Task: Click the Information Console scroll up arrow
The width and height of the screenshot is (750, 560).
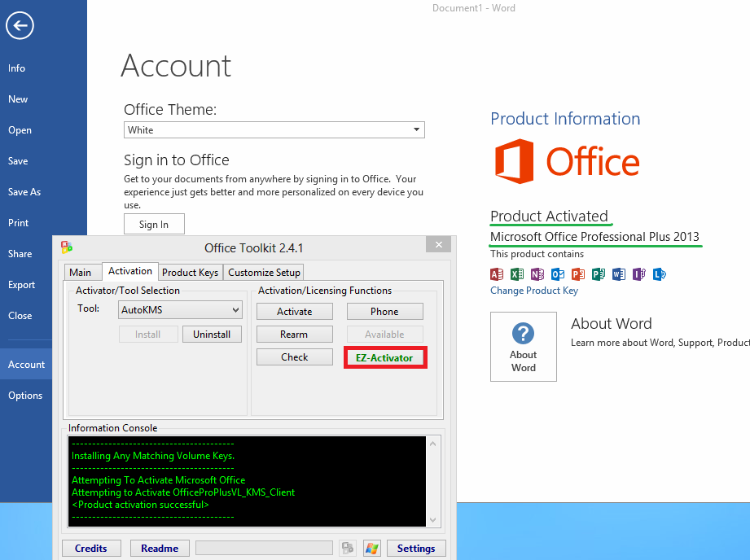Action: 433,444
